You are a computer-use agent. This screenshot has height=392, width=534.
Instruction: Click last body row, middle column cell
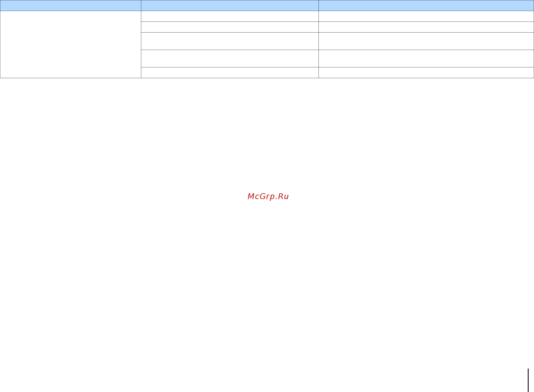pyautogui.click(x=230, y=73)
